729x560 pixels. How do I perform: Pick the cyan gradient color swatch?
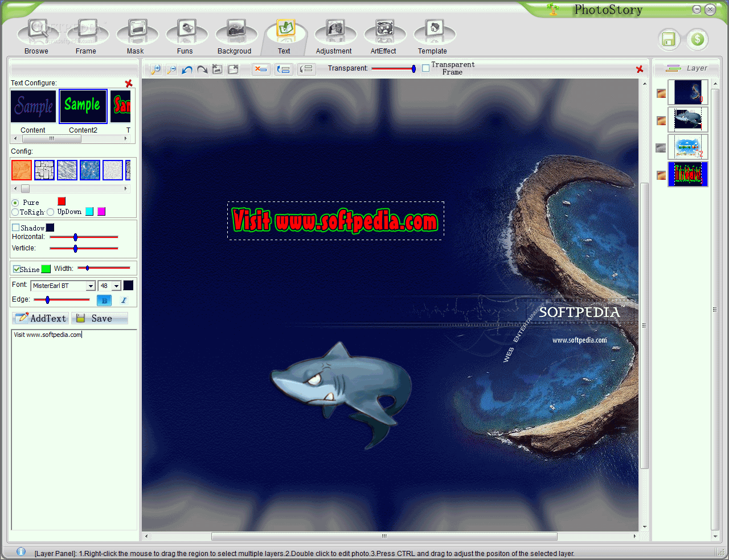(89, 212)
